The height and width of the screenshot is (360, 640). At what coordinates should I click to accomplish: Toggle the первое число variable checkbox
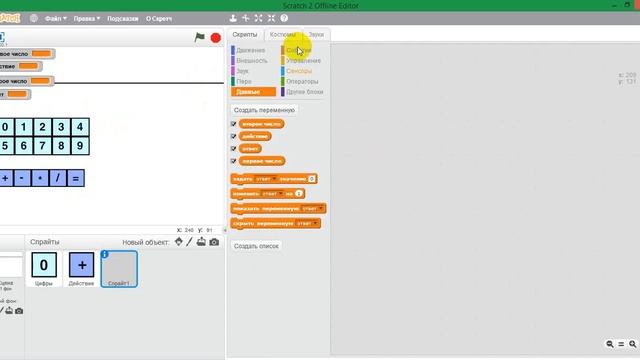coord(233,161)
